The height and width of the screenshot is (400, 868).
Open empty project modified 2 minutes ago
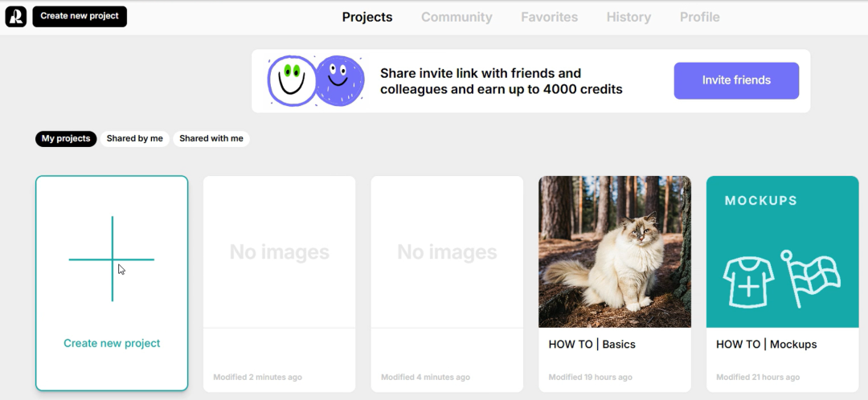pos(279,284)
